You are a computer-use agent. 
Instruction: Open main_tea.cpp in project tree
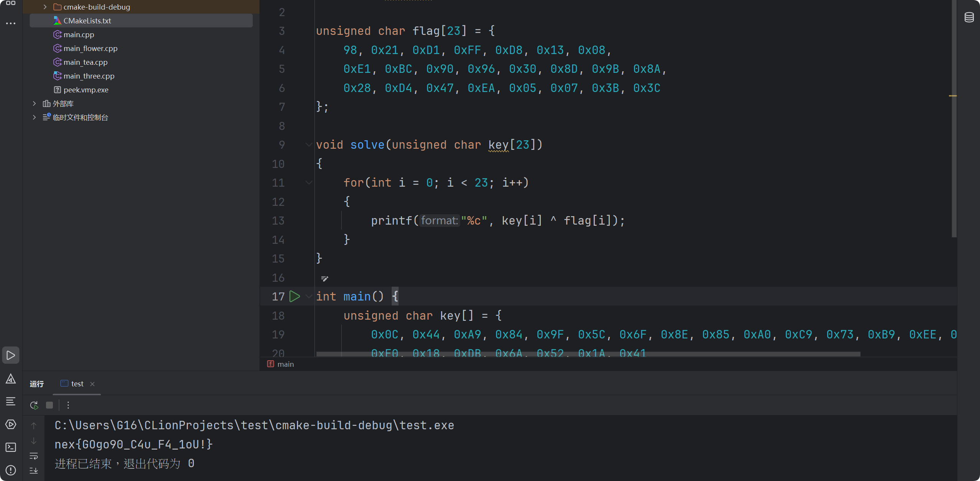click(85, 62)
